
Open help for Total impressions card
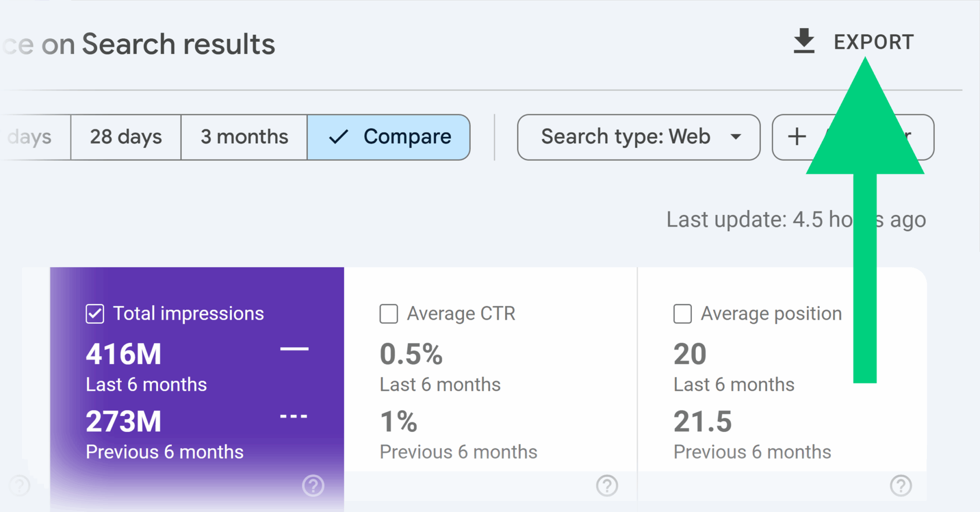[313, 486]
